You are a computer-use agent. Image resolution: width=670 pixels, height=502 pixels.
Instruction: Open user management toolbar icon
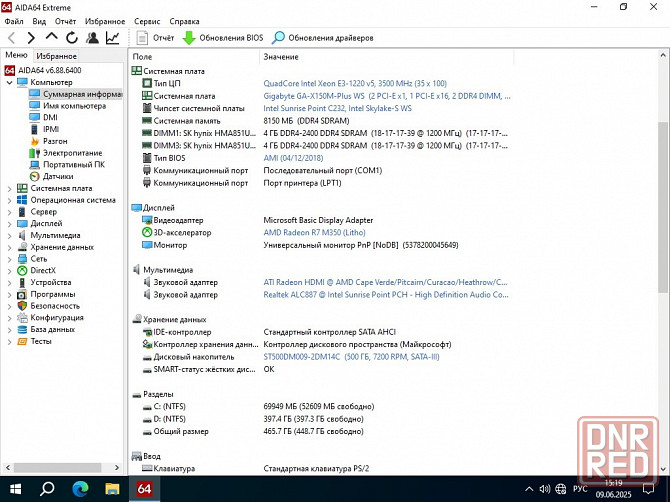point(92,38)
